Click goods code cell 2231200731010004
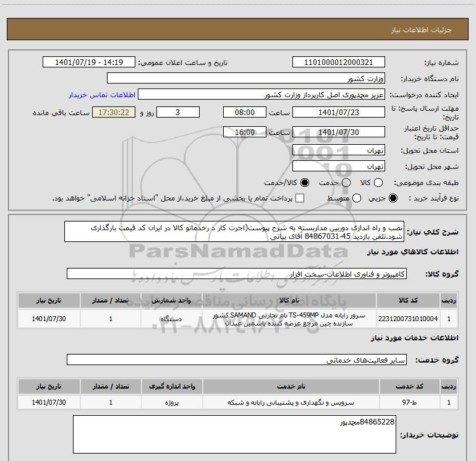 coord(408,319)
